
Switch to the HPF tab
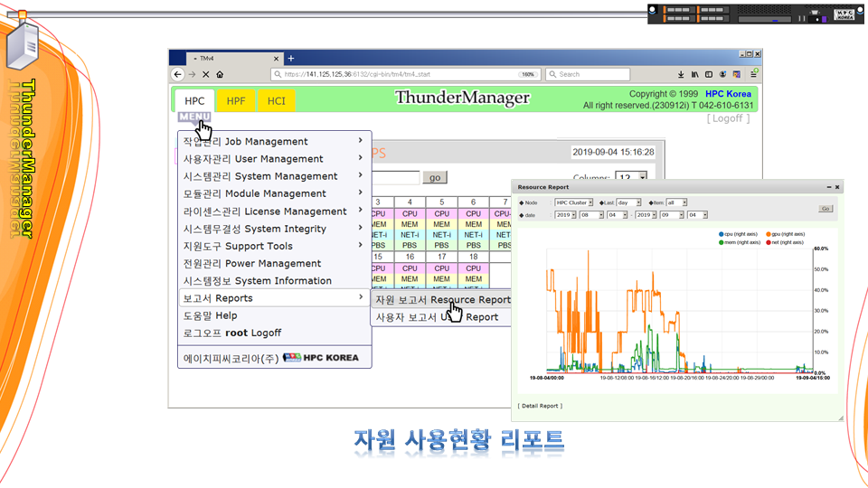coord(236,100)
